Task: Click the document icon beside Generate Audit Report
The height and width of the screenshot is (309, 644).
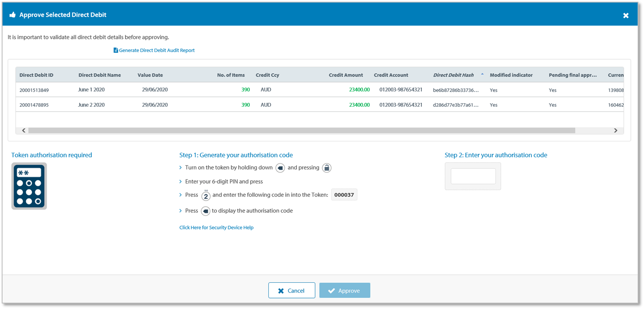Action: [116, 50]
